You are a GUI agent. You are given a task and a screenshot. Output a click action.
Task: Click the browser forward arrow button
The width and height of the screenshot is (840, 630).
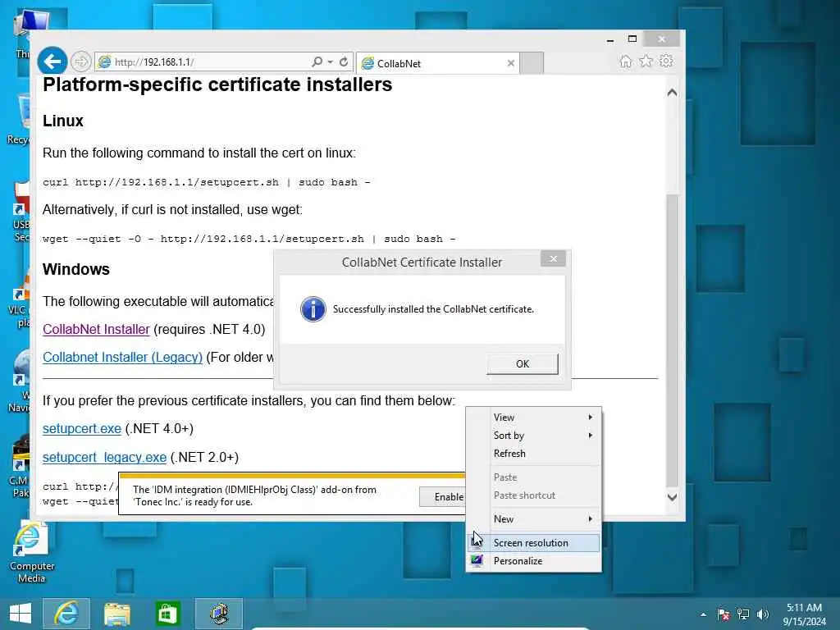[x=81, y=62]
